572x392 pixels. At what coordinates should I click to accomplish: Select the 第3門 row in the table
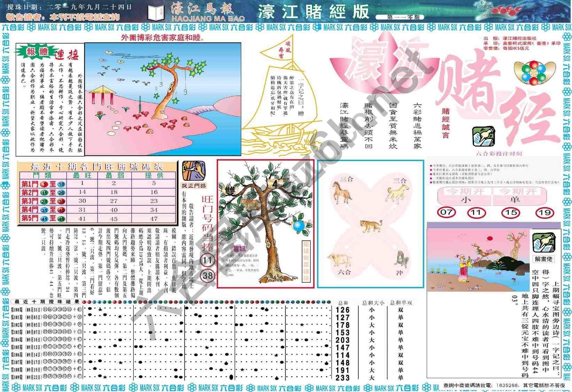[97, 201]
